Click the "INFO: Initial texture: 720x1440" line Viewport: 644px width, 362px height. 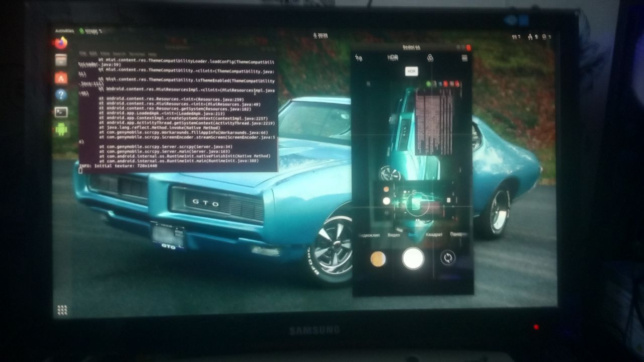pos(119,165)
